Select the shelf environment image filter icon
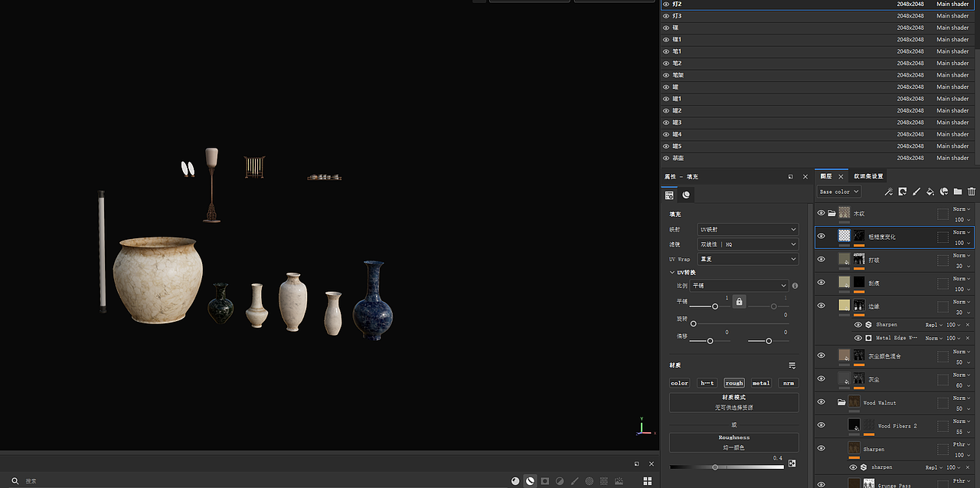Viewport: 980px width, 488px height. pyautogui.click(x=619, y=481)
